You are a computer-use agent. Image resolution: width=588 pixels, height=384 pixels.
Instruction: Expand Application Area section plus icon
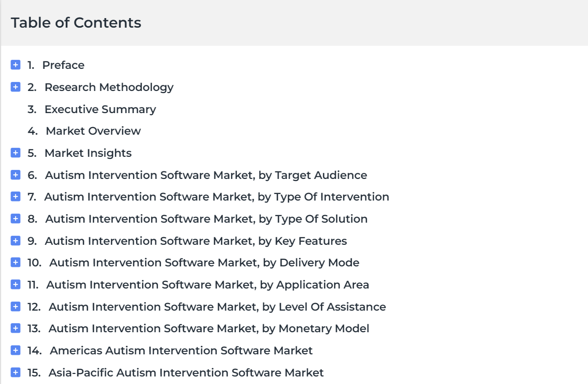tap(16, 284)
